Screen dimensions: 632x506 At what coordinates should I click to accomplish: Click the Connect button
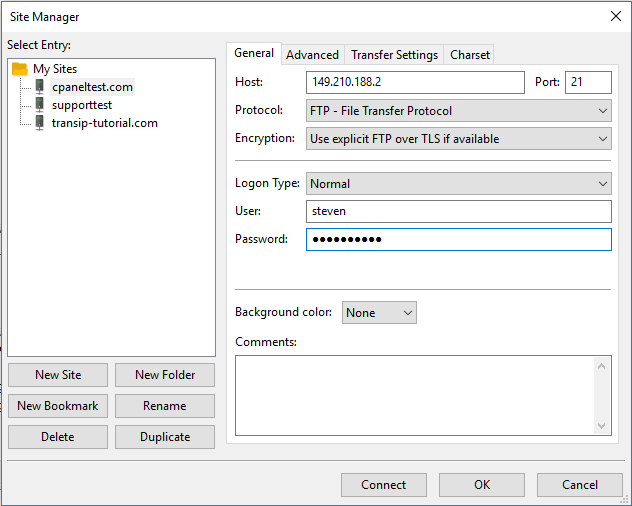[384, 485]
